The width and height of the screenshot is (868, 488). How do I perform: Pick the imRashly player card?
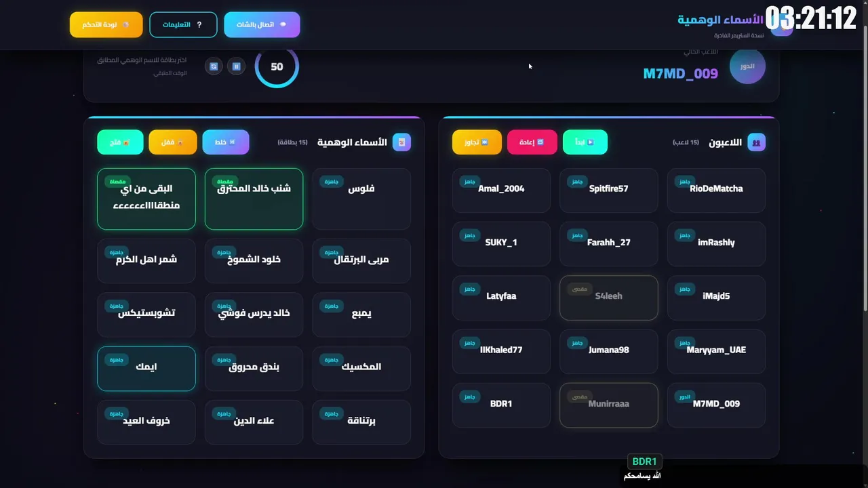716,244
